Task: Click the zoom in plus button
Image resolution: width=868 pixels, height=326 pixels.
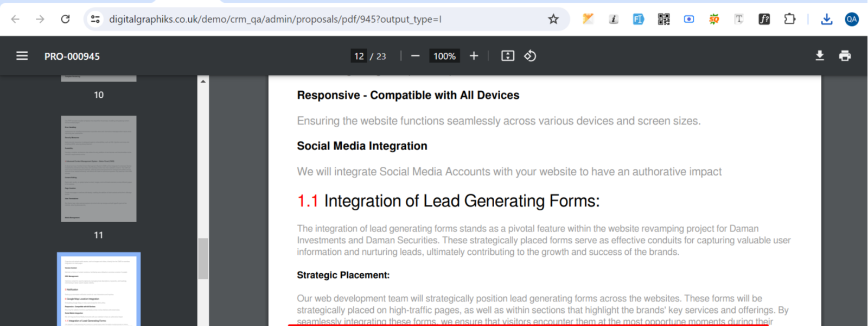Action: [474, 56]
